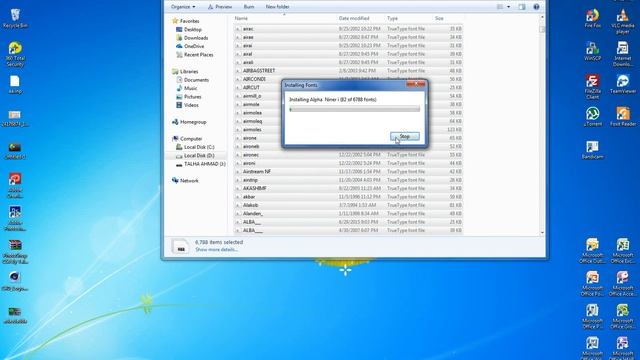
Task: Open Local Disk (C:)
Action: point(199,147)
